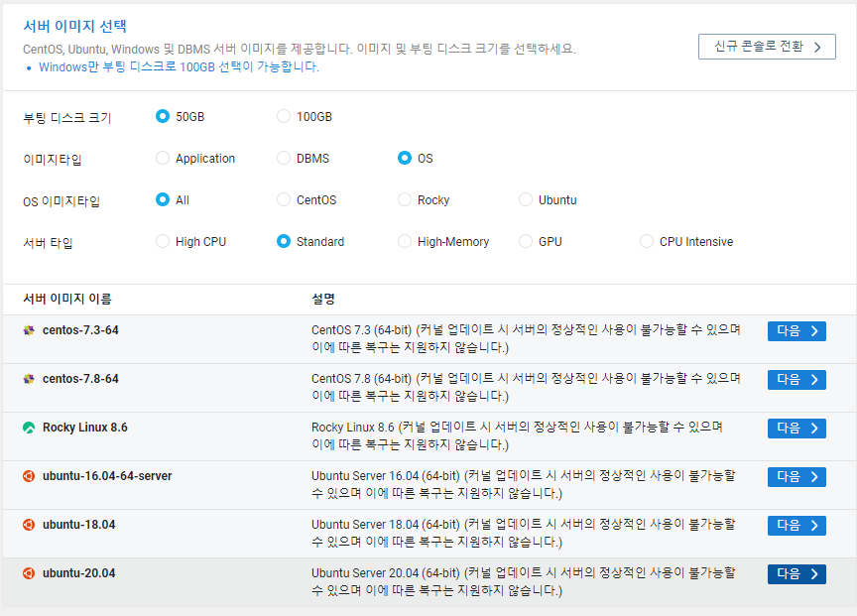Filter OS images by Ubuntu
Image resolution: width=857 pixels, height=616 pixels.
[526, 199]
